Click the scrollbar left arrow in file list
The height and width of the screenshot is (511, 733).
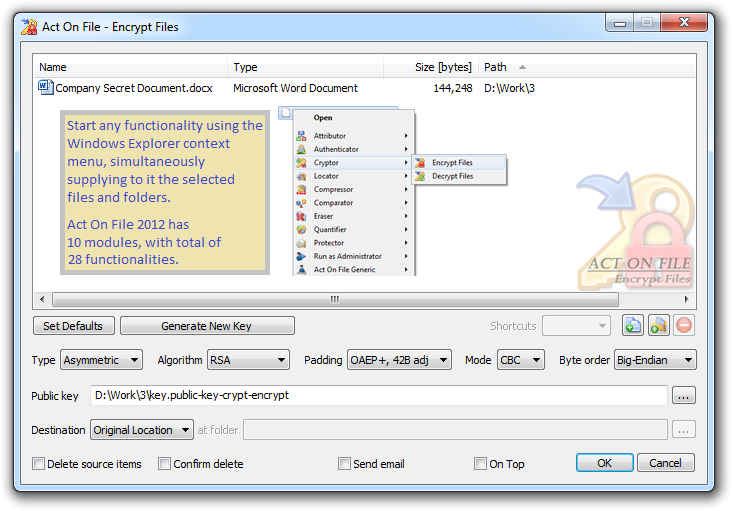(x=42, y=299)
